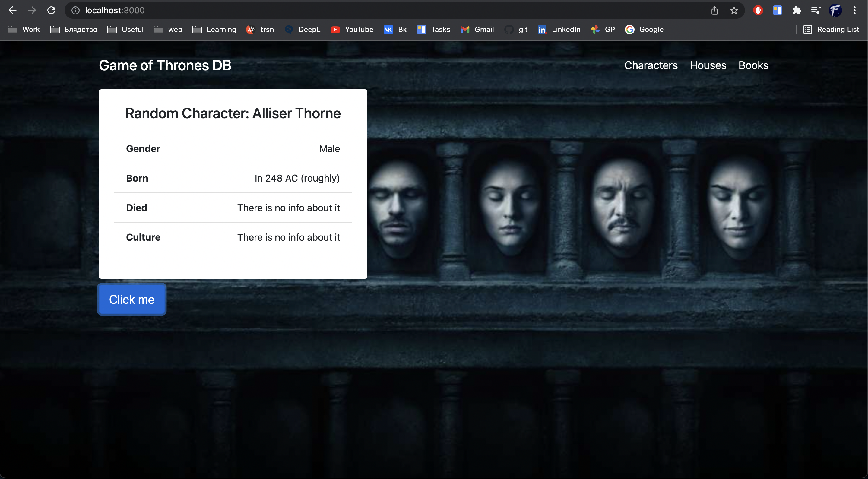The width and height of the screenshot is (868, 479).
Task: Reload the page with refresh icon
Action: coord(51,10)
